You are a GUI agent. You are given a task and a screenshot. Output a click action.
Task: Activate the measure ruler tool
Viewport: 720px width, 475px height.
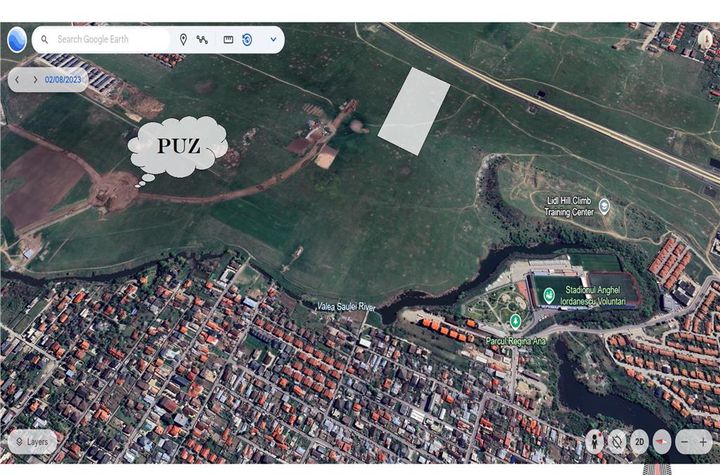point(228,40)
